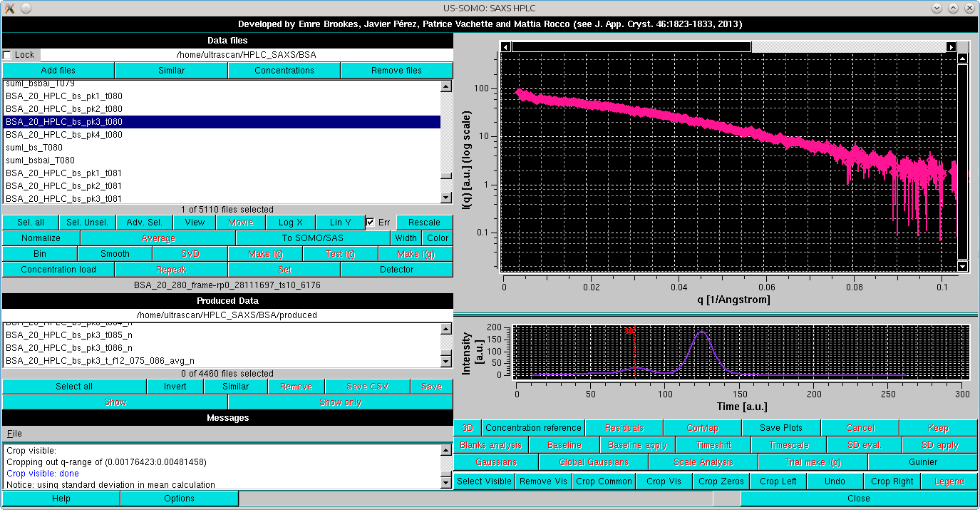Click Select all under Produced Data

74,387
